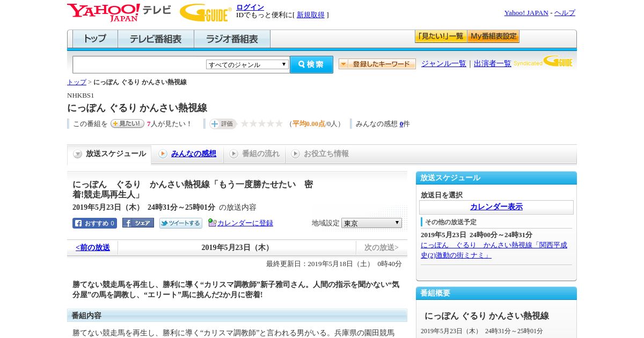Click the カレンダーに登録 link
This screenshot has height=338, width=644.
(x=245, y=223)
